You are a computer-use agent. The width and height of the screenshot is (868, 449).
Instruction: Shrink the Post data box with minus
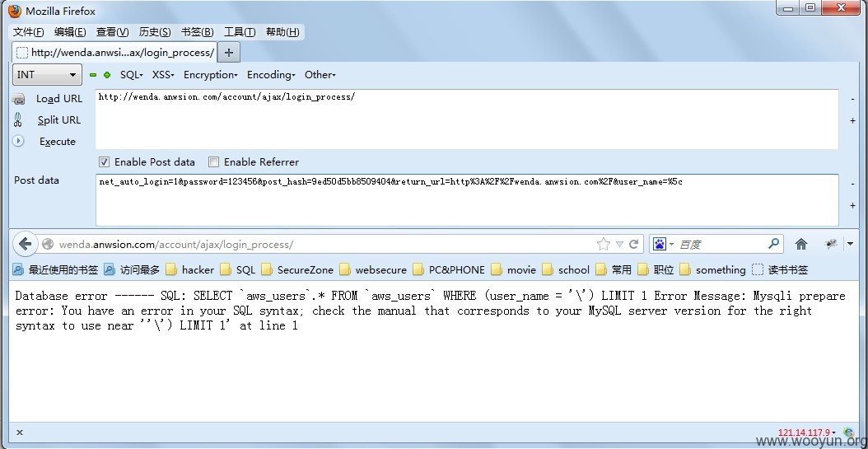tap(852, 185)
